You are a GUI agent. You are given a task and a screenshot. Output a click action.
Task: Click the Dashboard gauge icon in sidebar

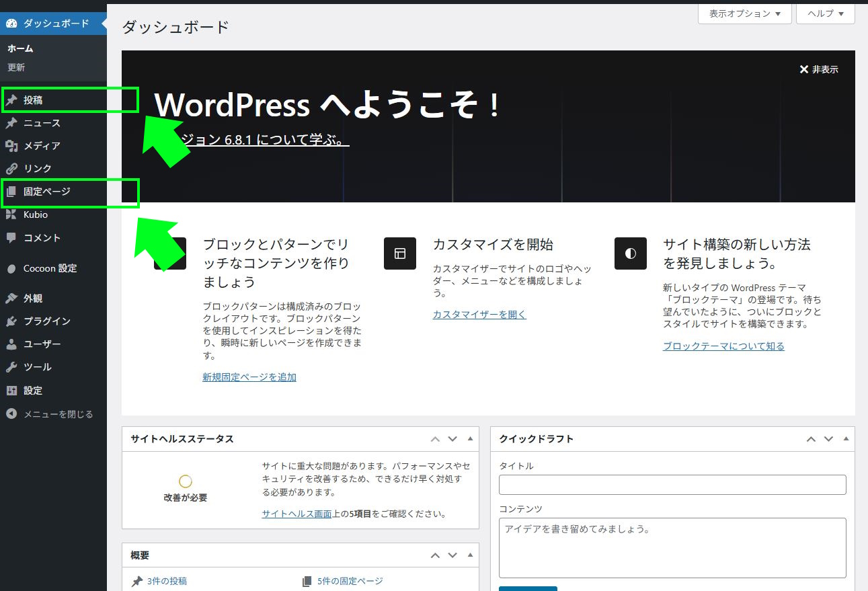11,24
